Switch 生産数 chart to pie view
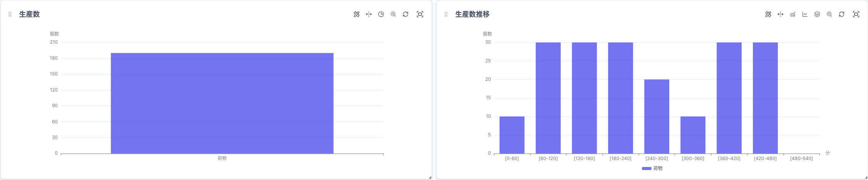 click(x=381, y=14)
